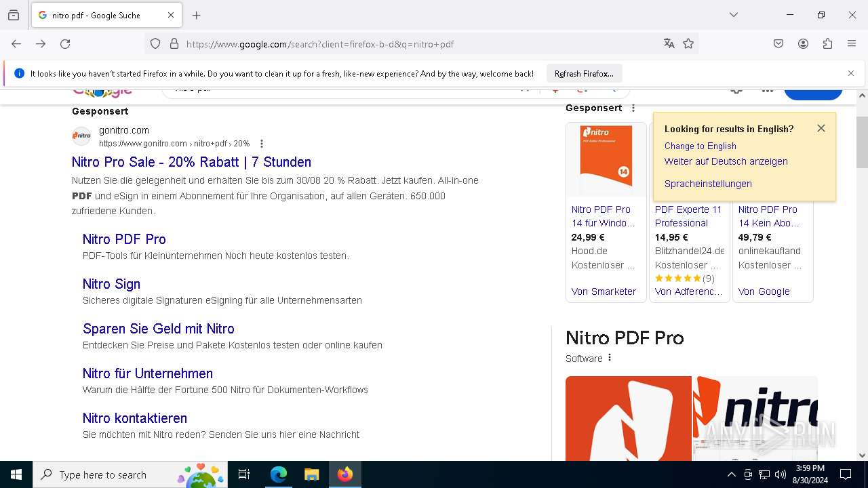The width and height of the screenshot is (868, 488).
Task: Click Nitro logo image in knowledge panel
Action: coord(629,418)
